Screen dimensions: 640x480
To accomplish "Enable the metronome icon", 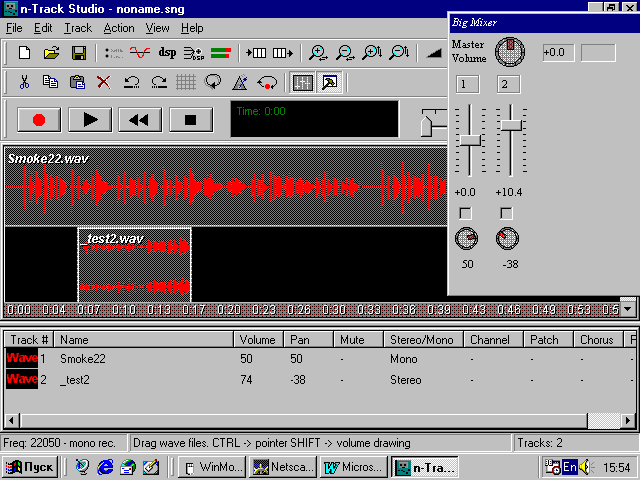I will pos(240,82).
